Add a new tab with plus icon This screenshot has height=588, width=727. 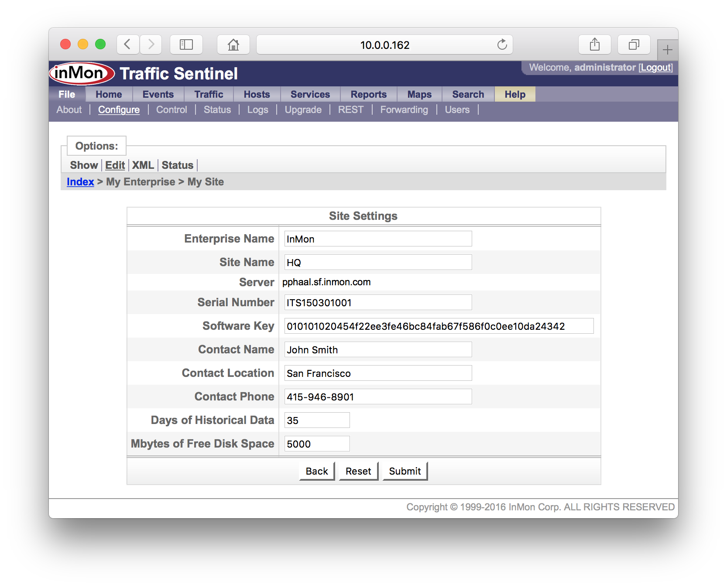(x=668, y=50)
